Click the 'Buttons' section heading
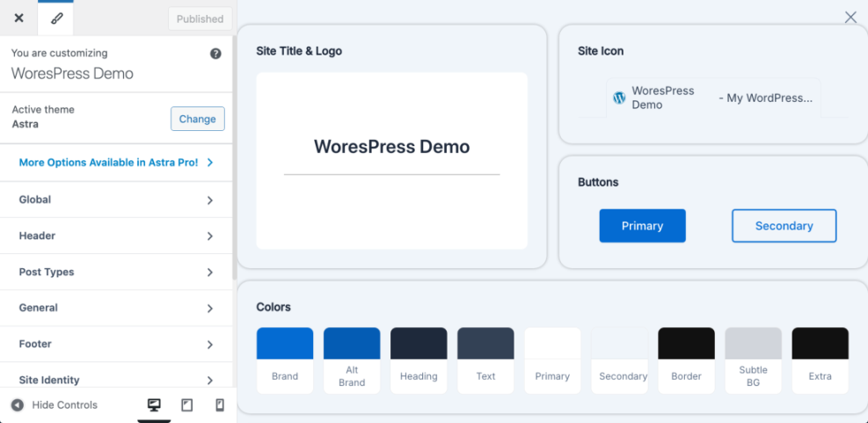868x423 pixels. coord(598,182)
